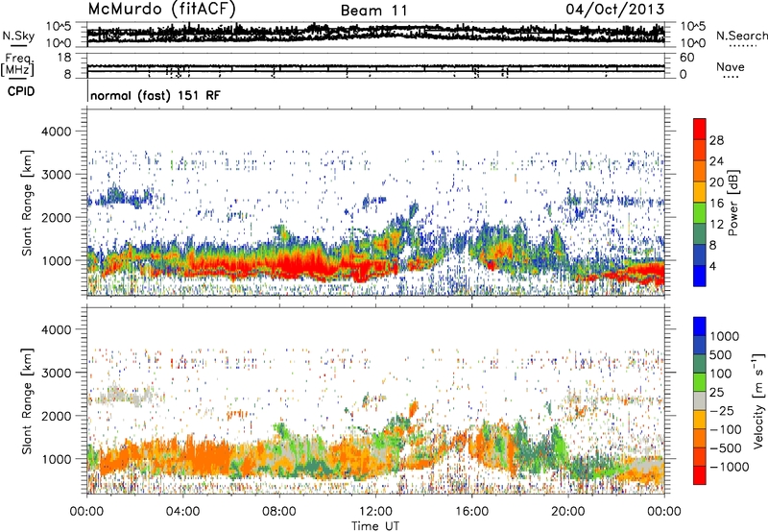Screen dimensions: 768x532
Task: Click the 'Nave' legend label
Action: (x=731, y=66)
